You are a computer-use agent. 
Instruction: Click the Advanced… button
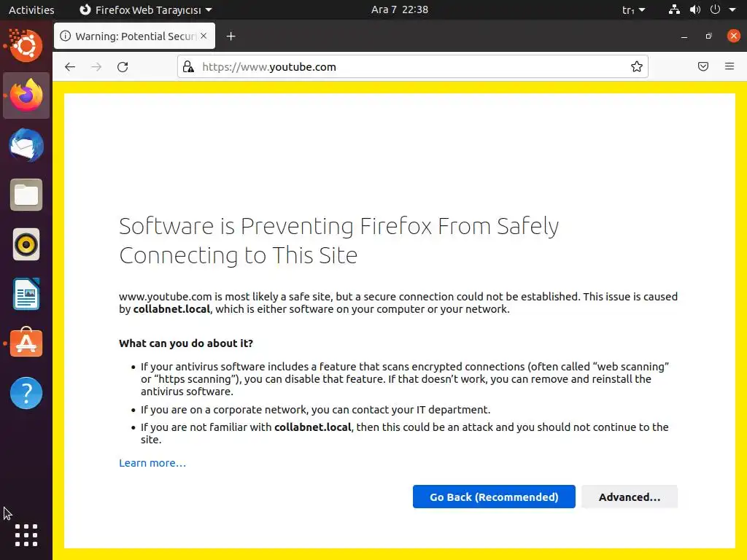click(630, 497)
